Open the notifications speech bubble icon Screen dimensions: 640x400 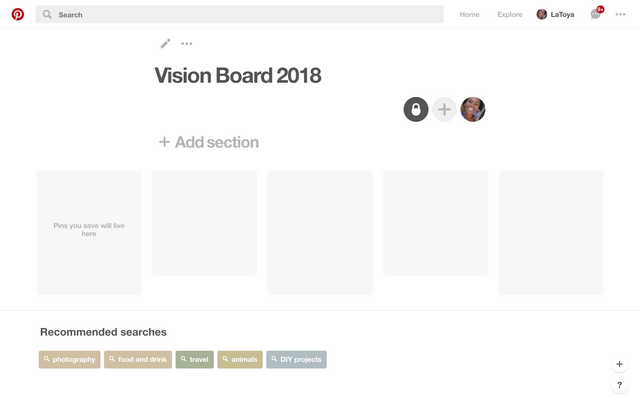point(596,15)
